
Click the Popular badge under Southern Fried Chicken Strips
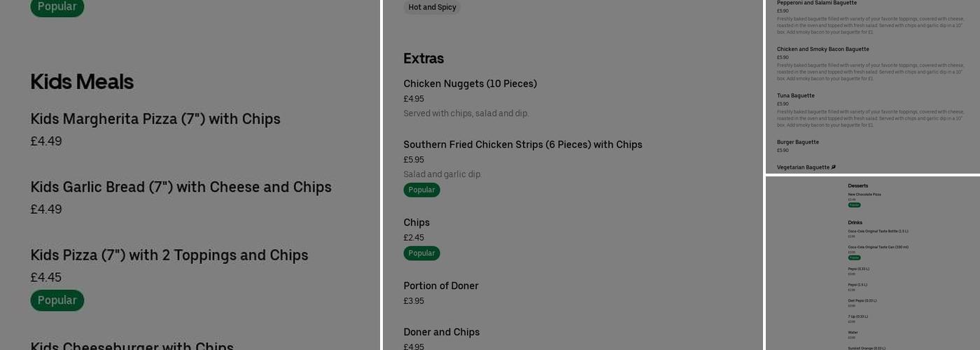pyautogui.click(x=421, y=190)
